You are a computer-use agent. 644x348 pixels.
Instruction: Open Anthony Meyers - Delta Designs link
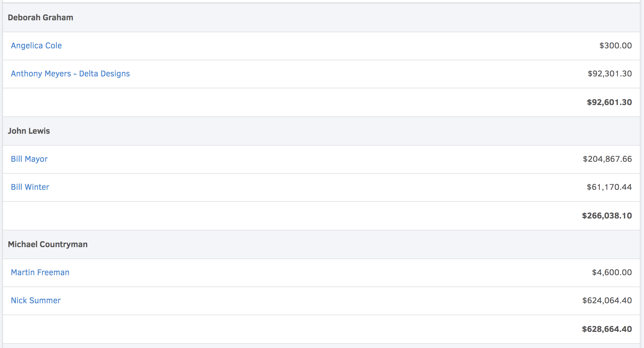click(x=70, y=74)
